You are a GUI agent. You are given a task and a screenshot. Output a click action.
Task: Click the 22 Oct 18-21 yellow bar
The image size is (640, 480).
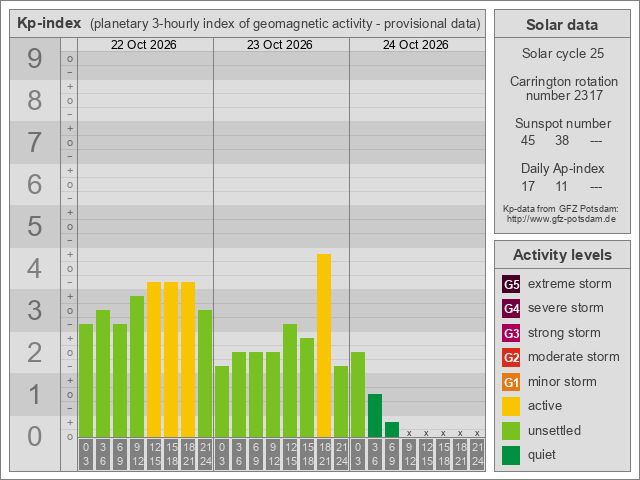click(x=188, y=359)
